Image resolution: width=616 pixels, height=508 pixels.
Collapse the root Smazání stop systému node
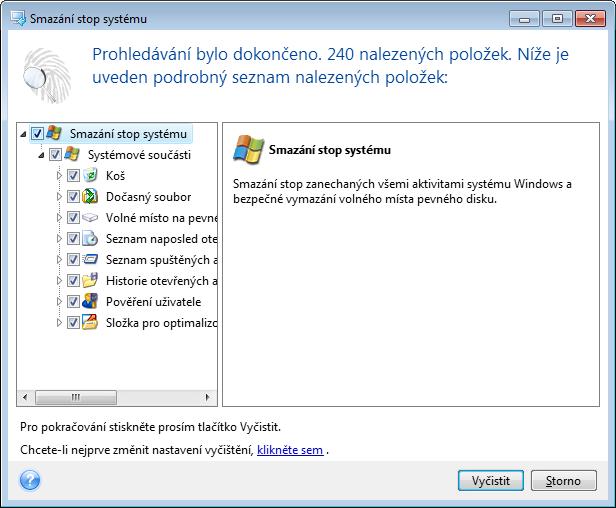tap(23, 134)
